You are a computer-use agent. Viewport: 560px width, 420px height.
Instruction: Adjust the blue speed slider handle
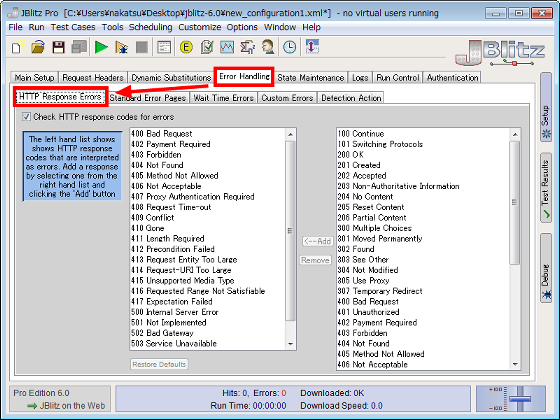click(x=520, y=398)
